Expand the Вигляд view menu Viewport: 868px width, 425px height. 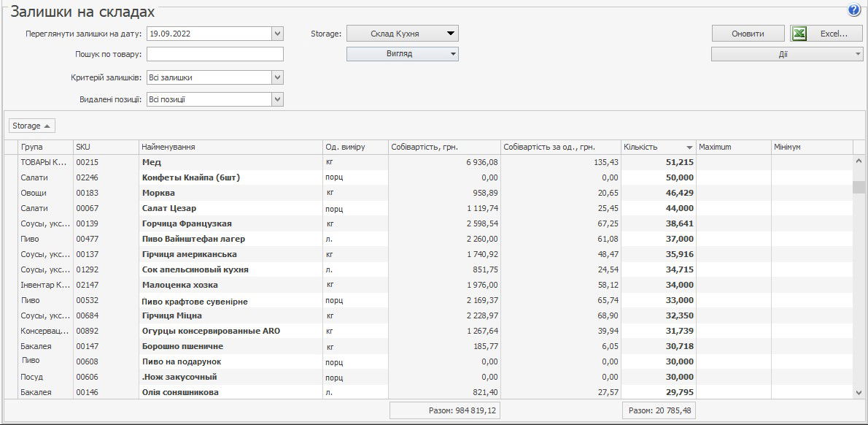(402, 54)
